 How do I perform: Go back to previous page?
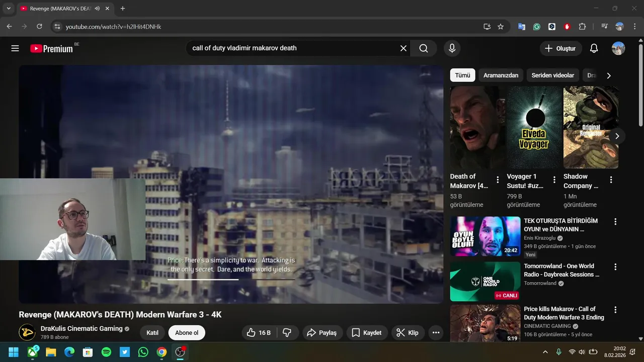coord(9,27)
